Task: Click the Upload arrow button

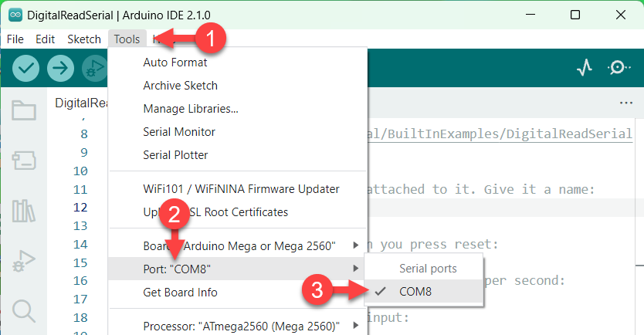Action: (60, 68)
